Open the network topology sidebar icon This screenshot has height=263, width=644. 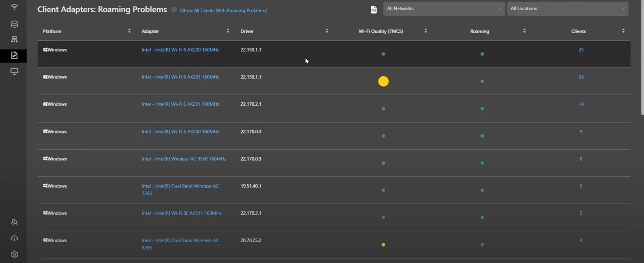coord(14,39)
